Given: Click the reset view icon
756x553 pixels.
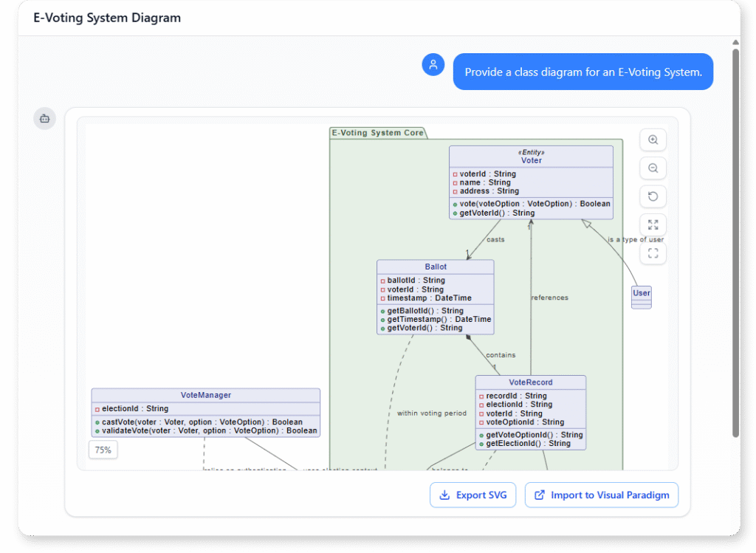Looking at the screenshot, I should point(653,196).
